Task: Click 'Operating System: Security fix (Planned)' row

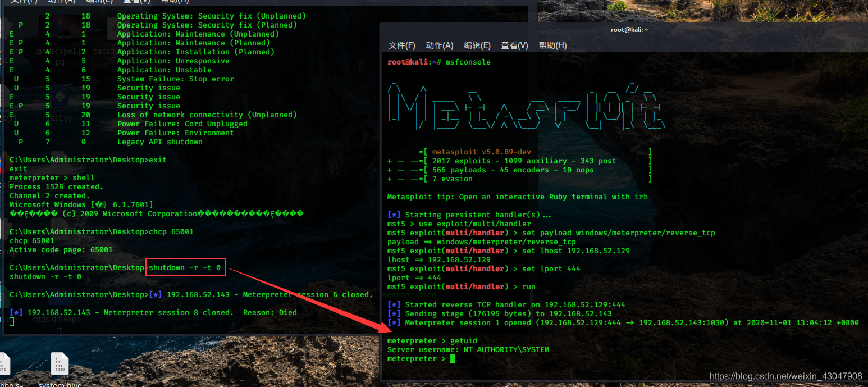Action: point(153,25)
